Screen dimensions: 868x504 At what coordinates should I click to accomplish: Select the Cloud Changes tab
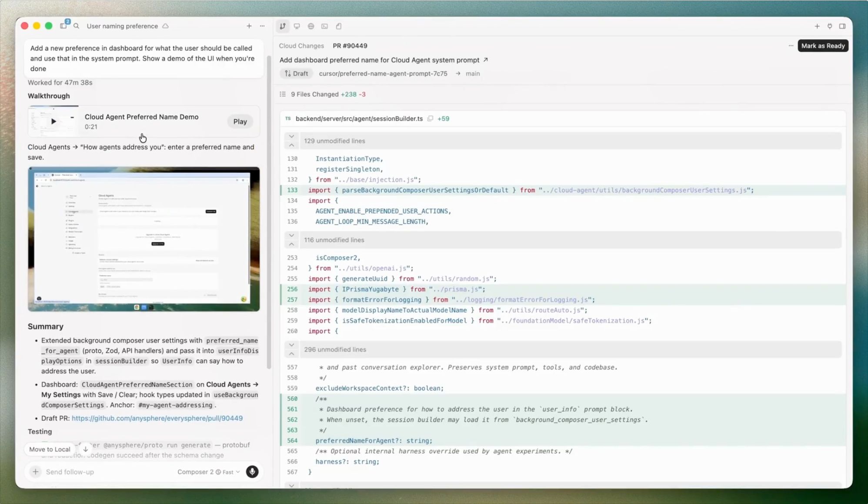point(301,46)
